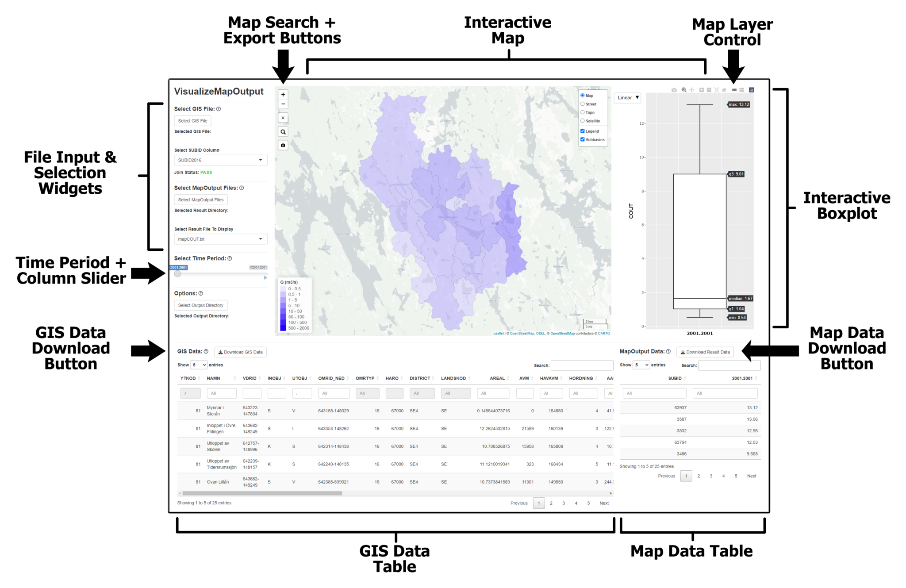Screen dimensions: 906x588
Task: Uncheck the Legend layer checkbox
Action: click(583, 131)
